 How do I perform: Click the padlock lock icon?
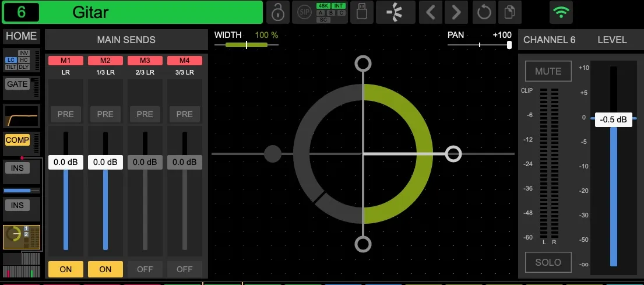tap(278, 12)
